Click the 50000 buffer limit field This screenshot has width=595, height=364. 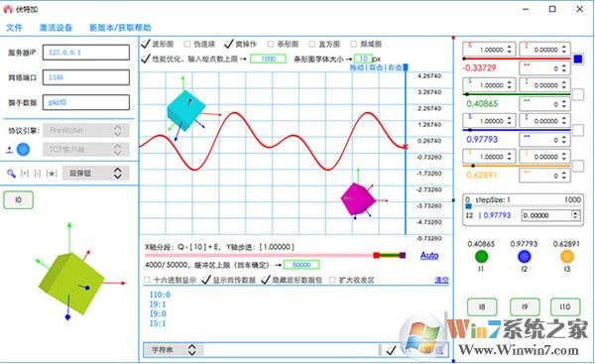click(301, 265)
